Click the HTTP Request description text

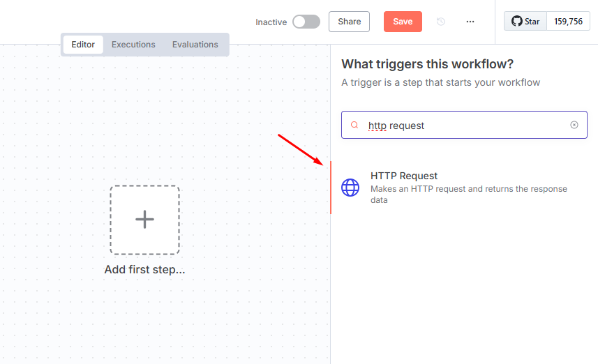click(x=469, y=195)
